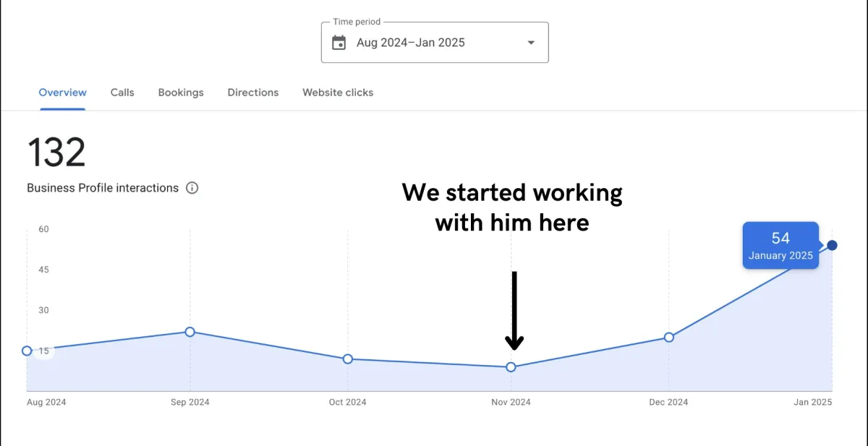Select the Directions tab
The image size is (868, 446).
click(x=253, y=93)
